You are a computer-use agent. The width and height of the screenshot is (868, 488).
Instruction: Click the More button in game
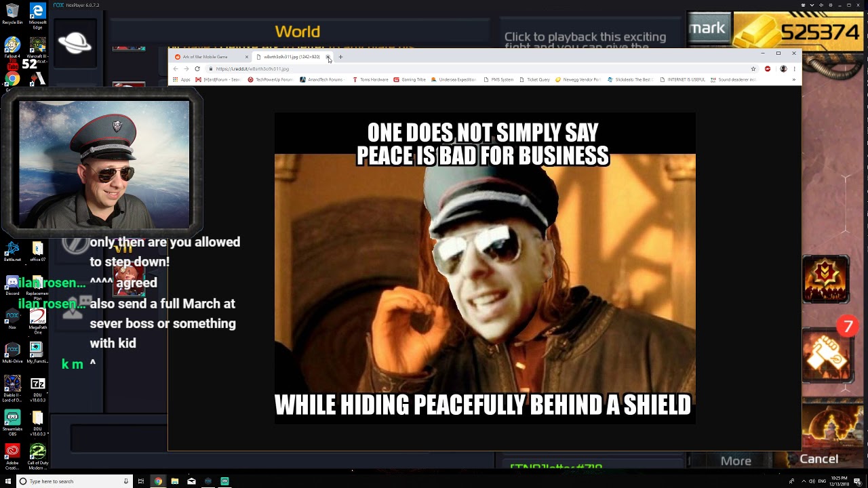(x=736, y=461)
